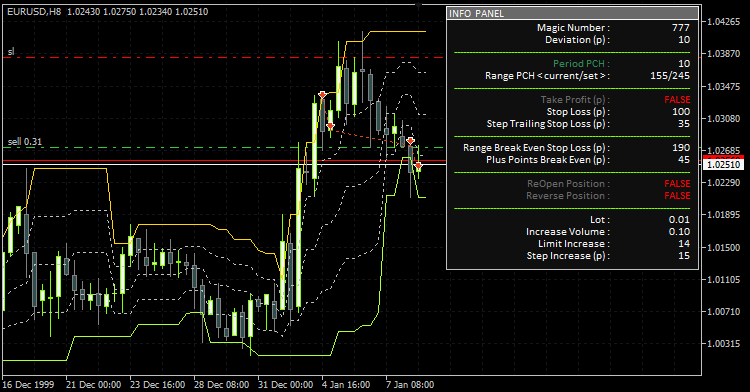
Task: Click the 1.03870 price axis label
Action: (x=724, y=54)
